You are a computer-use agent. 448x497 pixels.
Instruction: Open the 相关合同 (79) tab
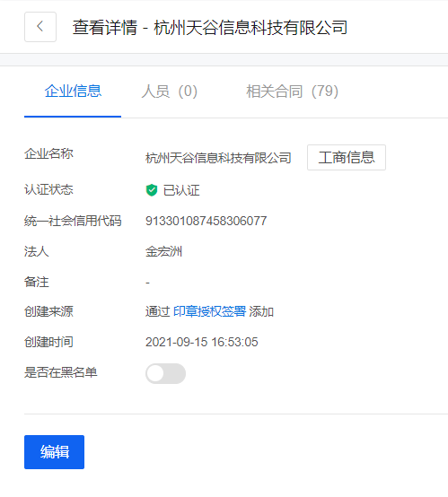[292, 92]
